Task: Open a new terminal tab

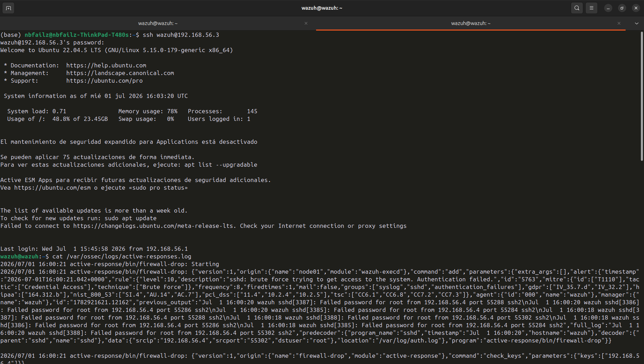Action: (x=8, y=8)
